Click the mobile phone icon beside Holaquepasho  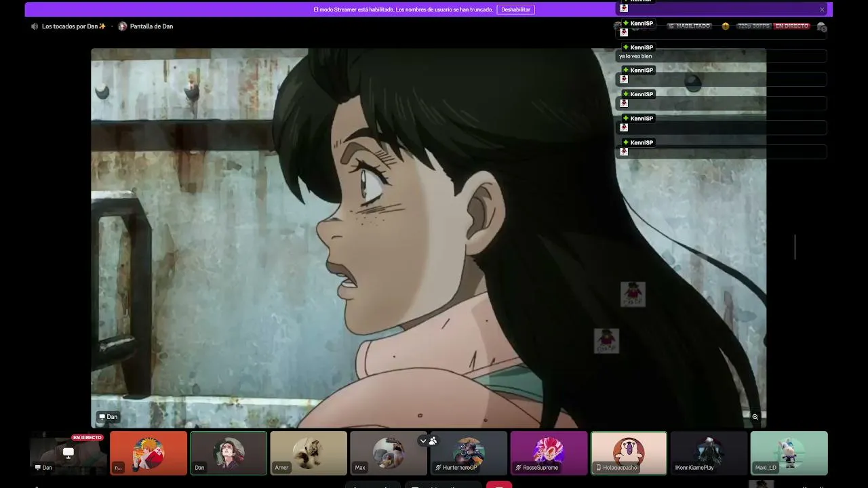click(x=598, y=468)
